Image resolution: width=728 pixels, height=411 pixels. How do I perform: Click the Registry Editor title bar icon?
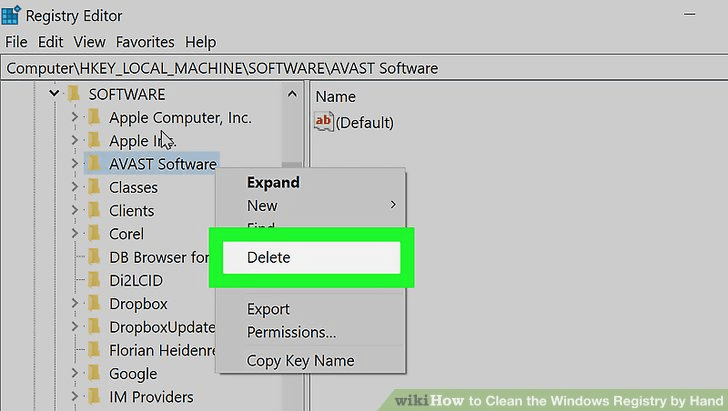coord(10,15)
